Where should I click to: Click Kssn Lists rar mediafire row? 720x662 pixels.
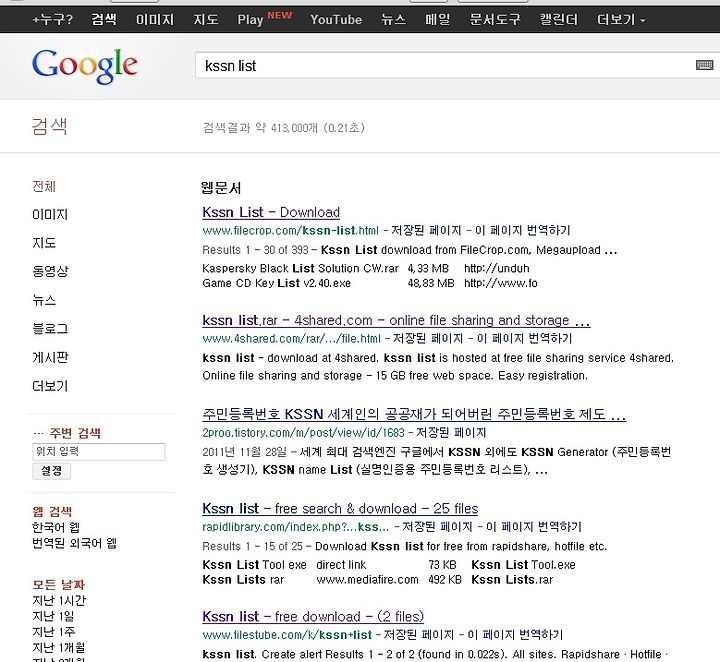(377, 580)
